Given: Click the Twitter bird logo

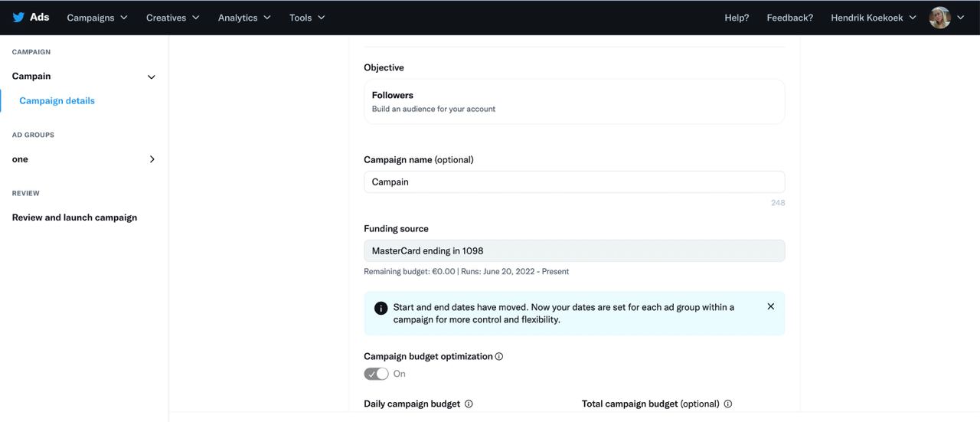Looking at the screenshot, I should pyautogui.click(x=18, y=18).
